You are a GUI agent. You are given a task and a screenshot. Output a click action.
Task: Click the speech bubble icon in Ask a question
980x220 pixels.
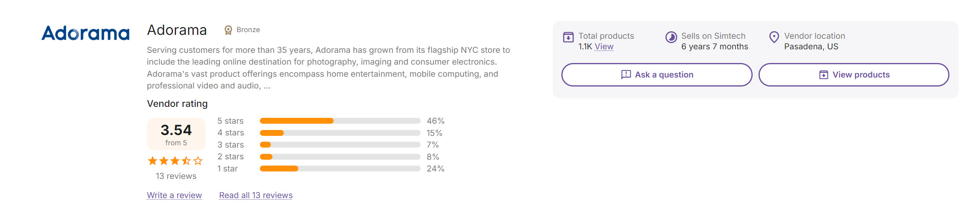click(x=626, y=75)
